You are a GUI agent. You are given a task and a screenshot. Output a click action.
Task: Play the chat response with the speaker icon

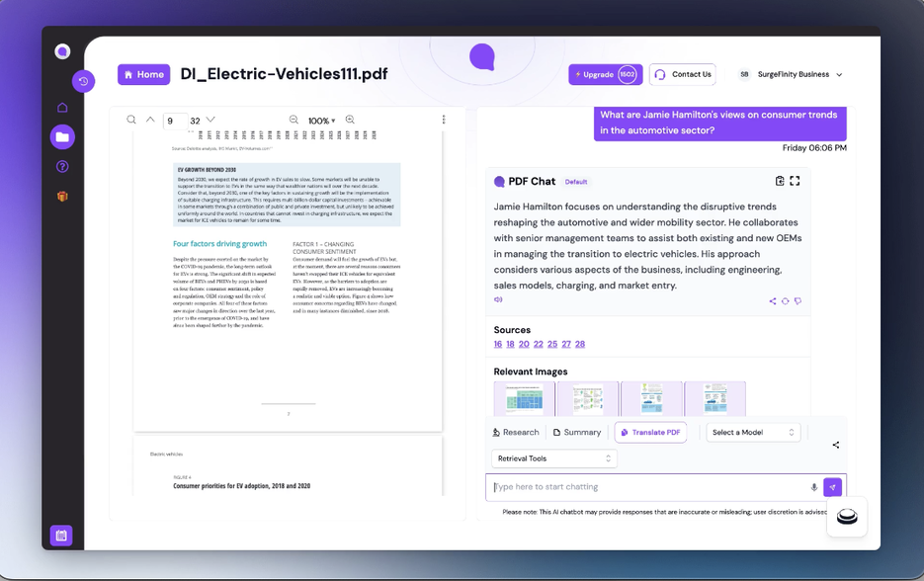(x=499, y=299)
